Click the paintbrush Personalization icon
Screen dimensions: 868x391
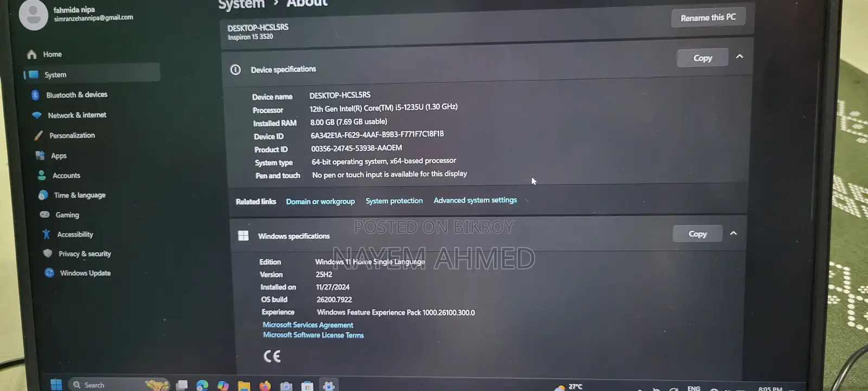click(38, 136)
